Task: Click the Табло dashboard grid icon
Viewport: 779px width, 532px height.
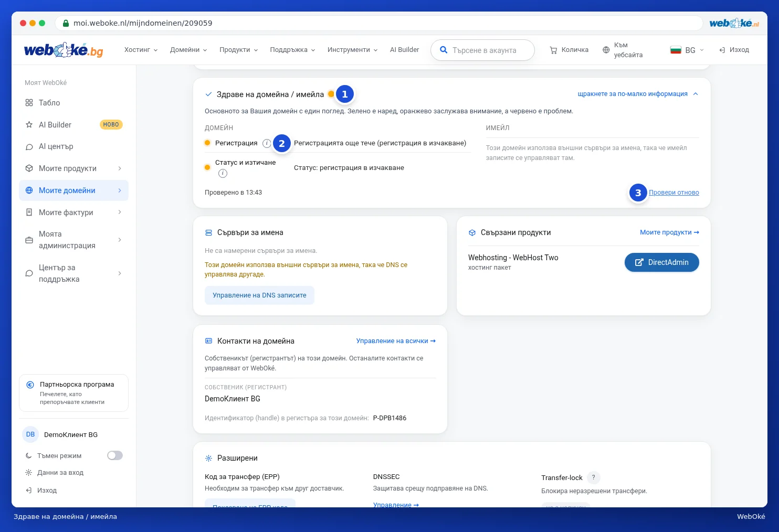Action: coord(29,103)
